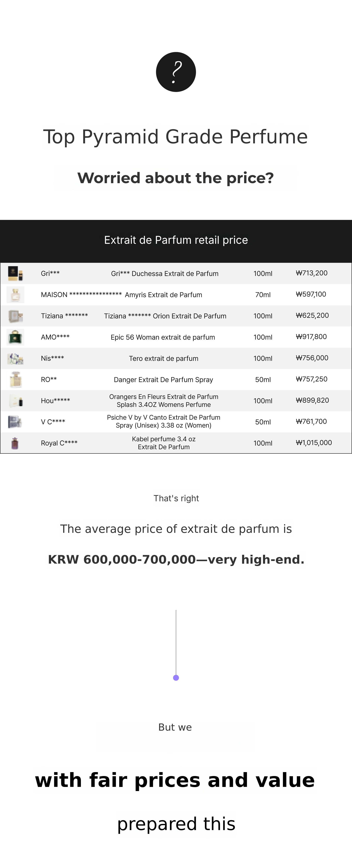Click the black question mark circle icon
The height and width of the screenshot is (868, 352).
point(176,72)
